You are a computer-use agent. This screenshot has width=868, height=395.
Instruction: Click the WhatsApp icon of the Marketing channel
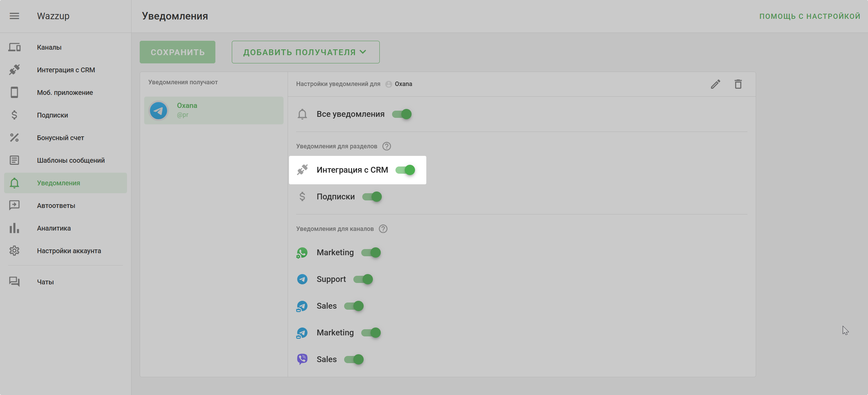(x=302, y=253)
